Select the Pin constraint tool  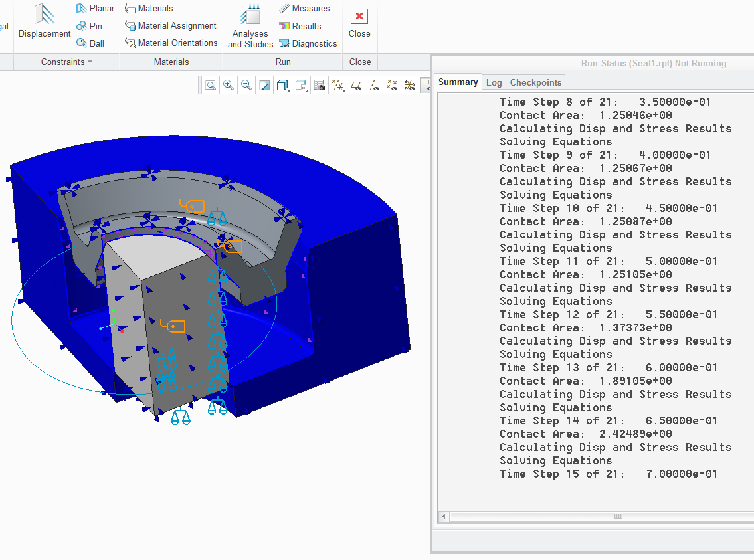90,26
